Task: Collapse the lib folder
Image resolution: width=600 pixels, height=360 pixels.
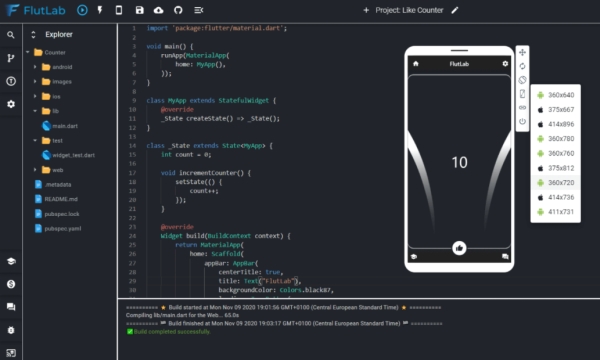Action: coord(35,111)
